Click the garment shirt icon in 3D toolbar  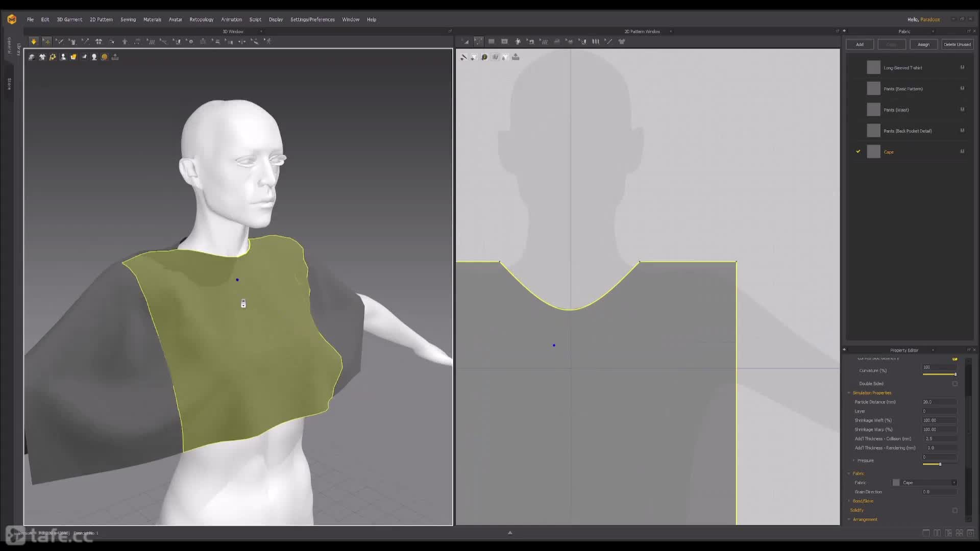pos(72,41)
